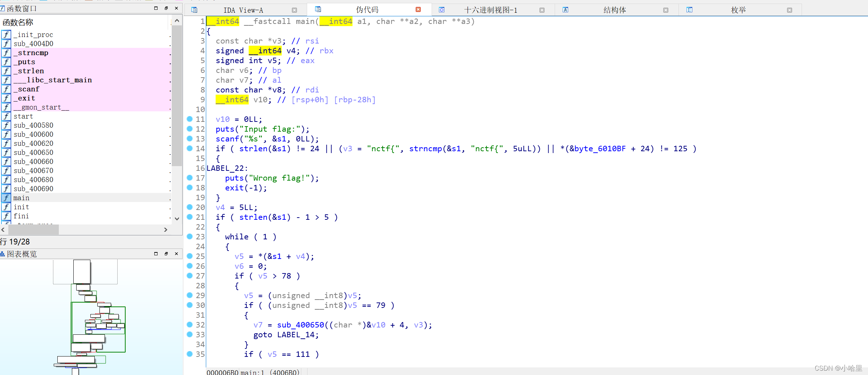The height and width of the screenshot is (375, 868).
Task: Toggle breakpoint dot on line 27
Action: pos(190,276)
